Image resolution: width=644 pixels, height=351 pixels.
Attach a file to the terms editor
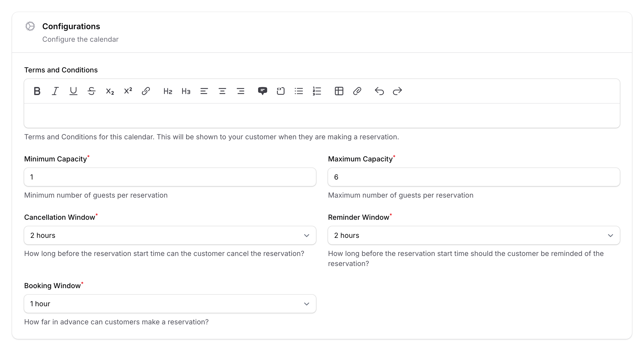(357, 91)
